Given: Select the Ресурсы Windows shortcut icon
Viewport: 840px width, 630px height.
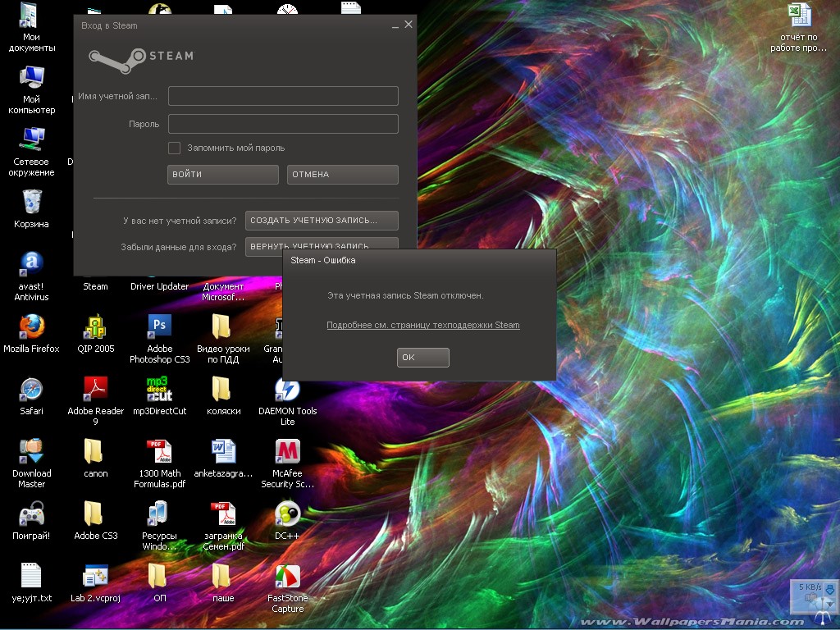Looking at the screenshot, I should pos(160,526).
